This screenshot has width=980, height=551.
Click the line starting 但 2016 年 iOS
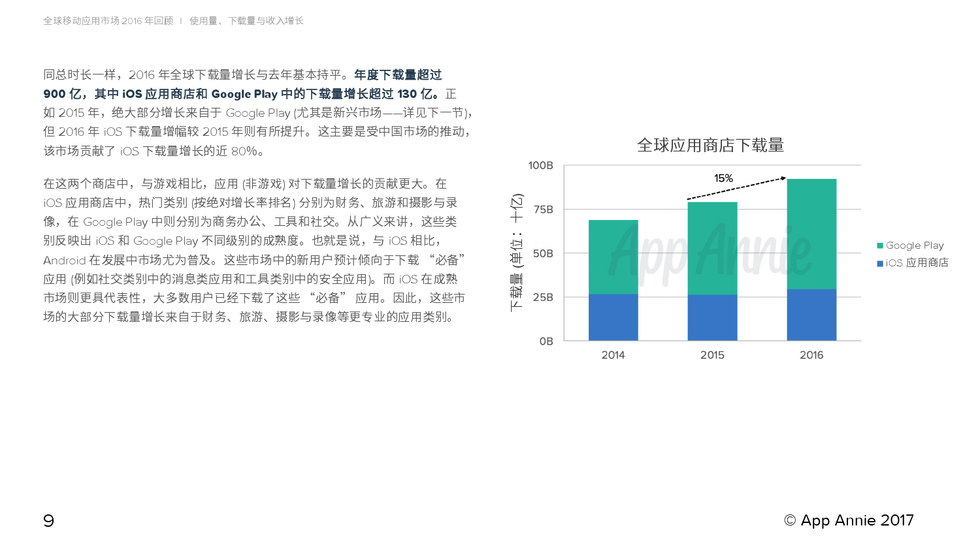tap(257, 132)
